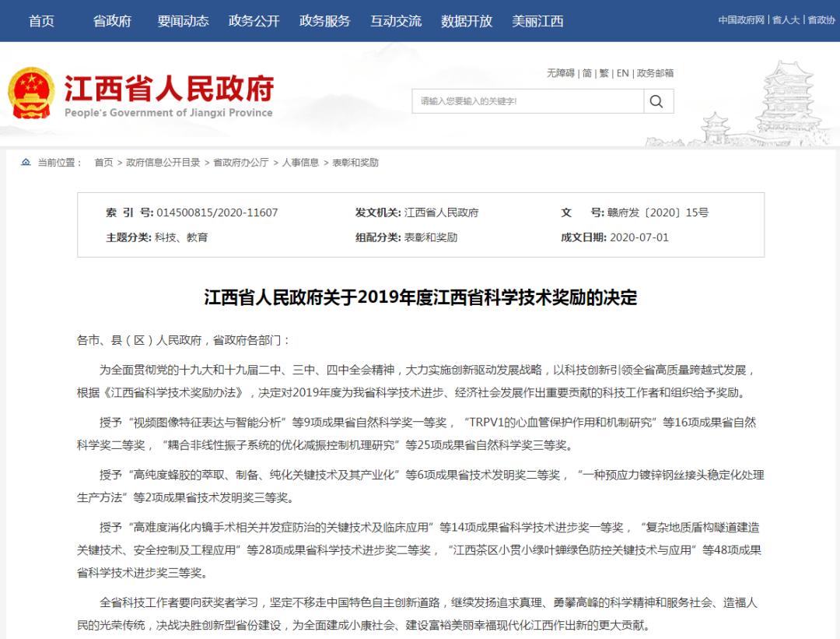Viewport: 840px width, 639px height.
Task: Open 政务邮箱 government mailbox
Action: point(656,72)
